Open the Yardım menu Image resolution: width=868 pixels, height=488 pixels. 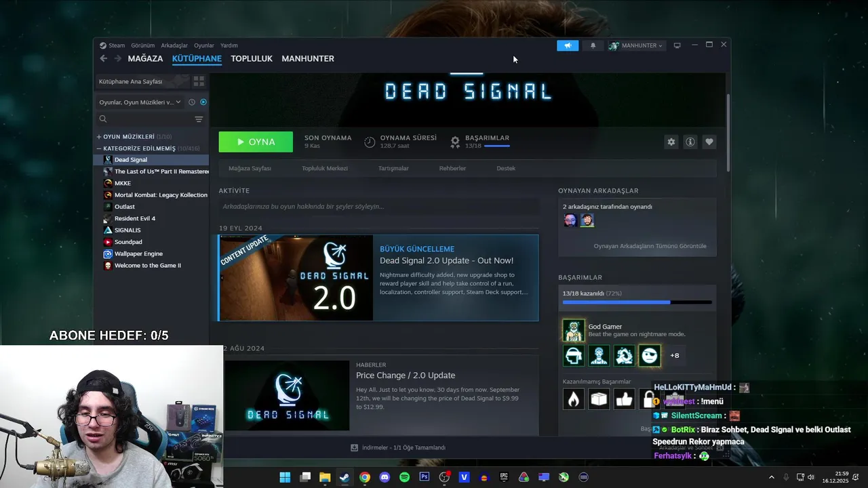tap(229, 45)
